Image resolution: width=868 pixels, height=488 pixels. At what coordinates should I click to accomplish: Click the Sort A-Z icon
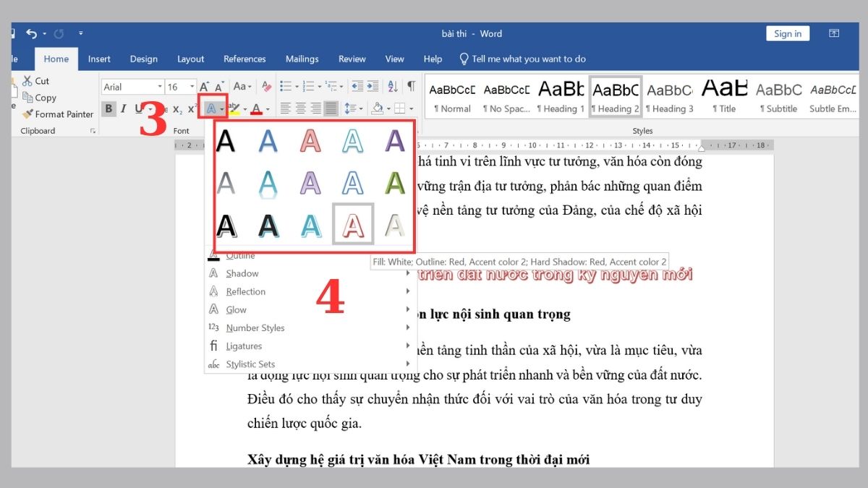[x=393, y=87]
